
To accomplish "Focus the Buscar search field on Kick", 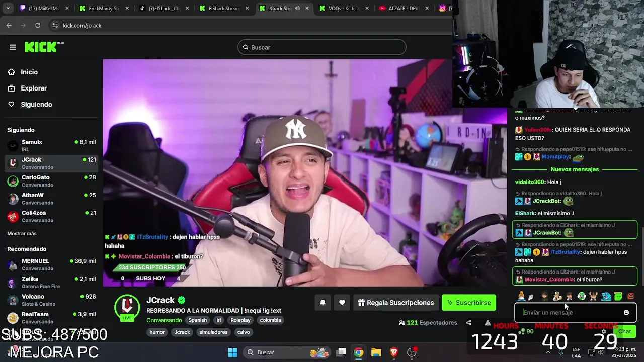I will click(x=322, y=47).
